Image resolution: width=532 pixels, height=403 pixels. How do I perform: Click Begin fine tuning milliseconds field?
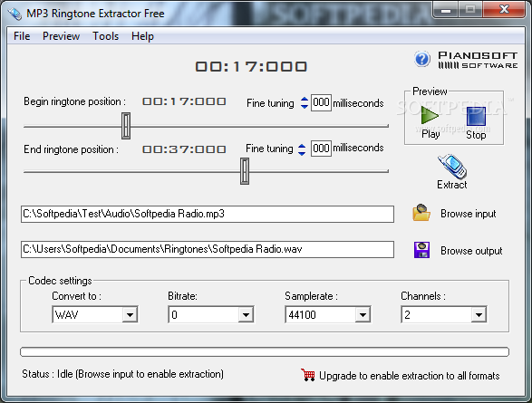(x=321, y=102)
